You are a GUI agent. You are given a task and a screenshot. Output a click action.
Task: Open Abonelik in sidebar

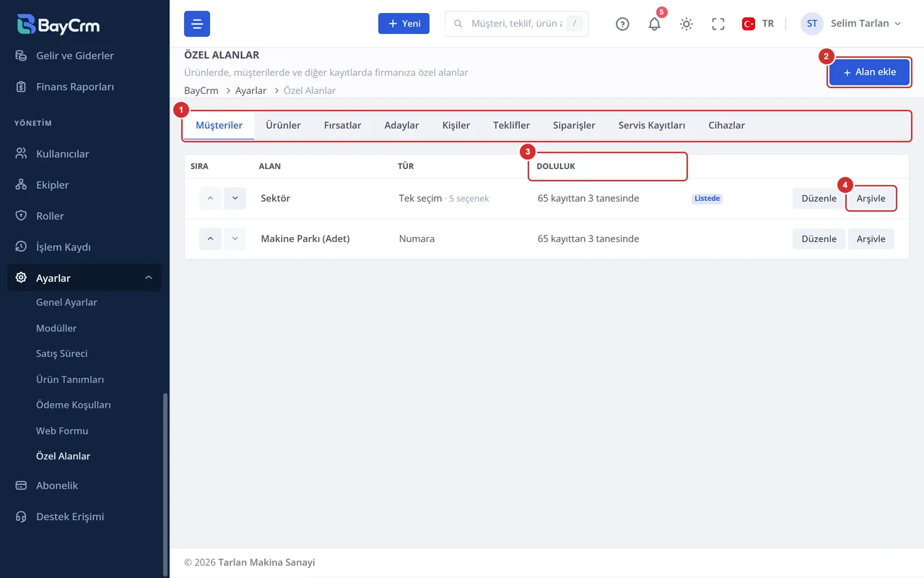pos(84,486)
